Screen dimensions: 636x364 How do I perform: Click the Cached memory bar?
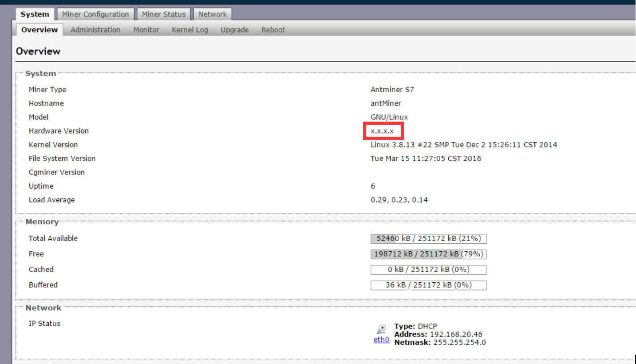[x=428, y=269]
